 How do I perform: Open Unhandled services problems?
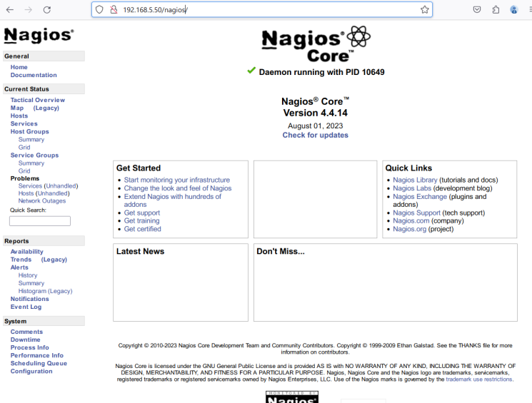[61, 185]
